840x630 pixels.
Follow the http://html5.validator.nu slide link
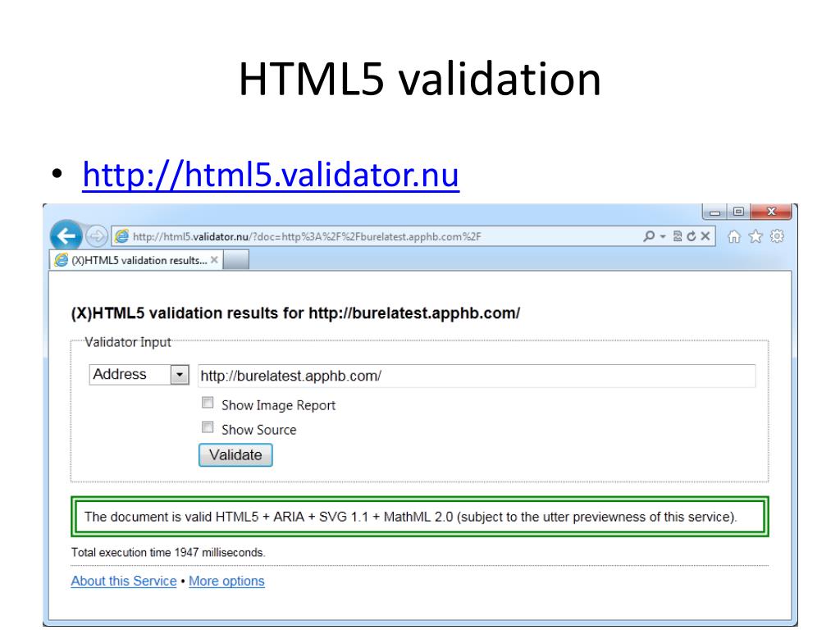pyautogui.click(x=271, y=175)
